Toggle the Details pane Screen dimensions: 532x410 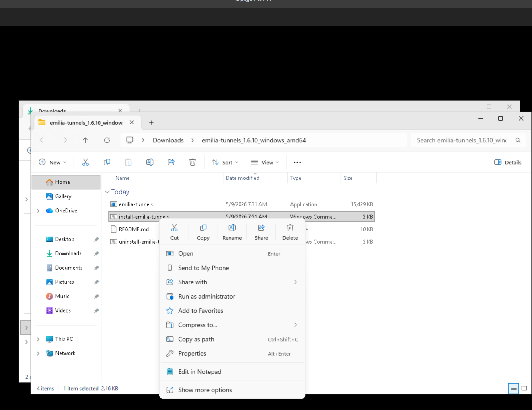click(x=508, y=163)
